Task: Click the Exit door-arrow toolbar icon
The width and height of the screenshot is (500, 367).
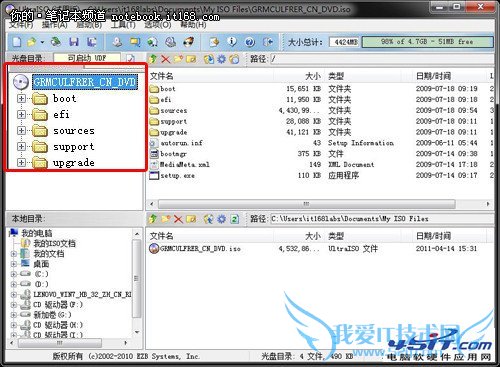Action: click(268, 42)
